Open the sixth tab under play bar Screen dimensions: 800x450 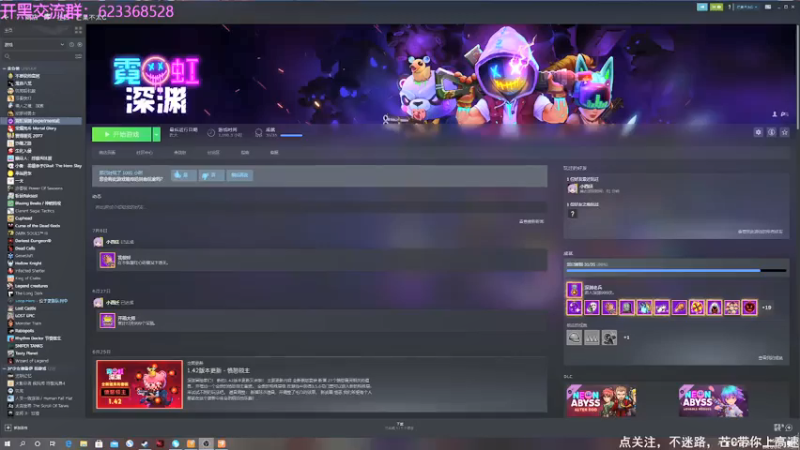click(x=274, y=153)
